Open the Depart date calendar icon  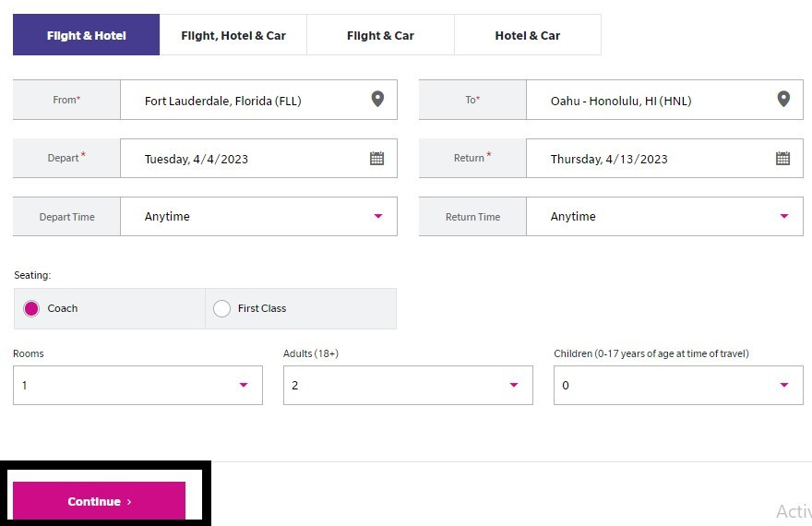point(377,158)
